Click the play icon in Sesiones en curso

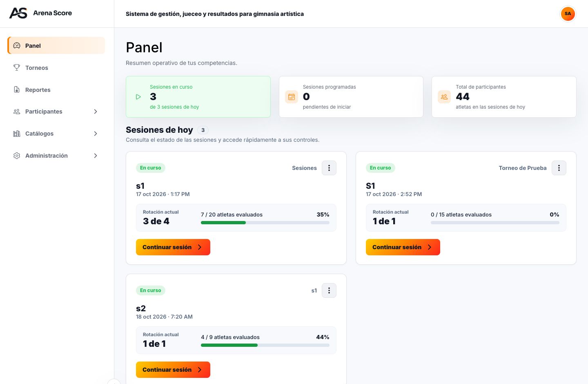(138, 97)
